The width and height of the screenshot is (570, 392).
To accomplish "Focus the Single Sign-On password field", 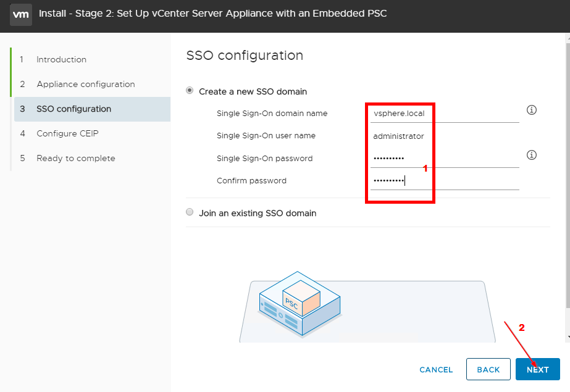I will click(445, 159).
